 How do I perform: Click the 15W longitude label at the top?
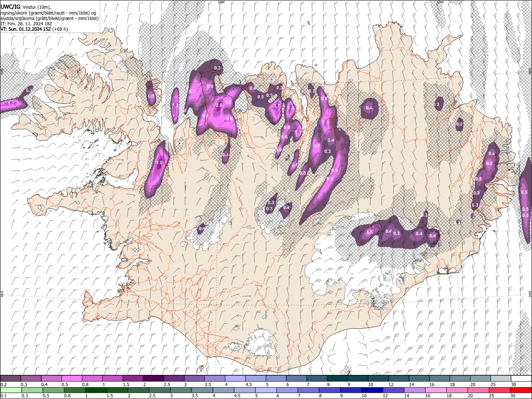tap(441, 2)
